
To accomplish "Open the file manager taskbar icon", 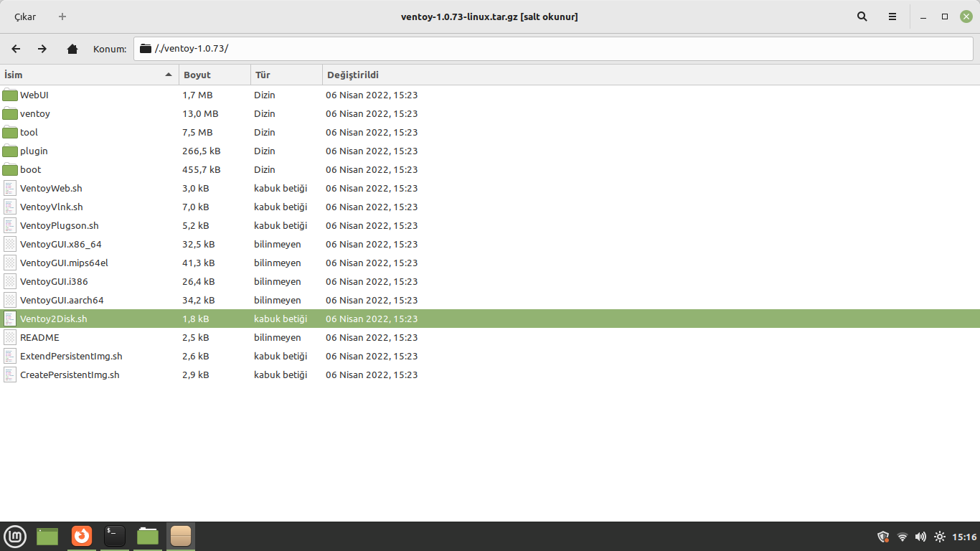I will (148, 536).
